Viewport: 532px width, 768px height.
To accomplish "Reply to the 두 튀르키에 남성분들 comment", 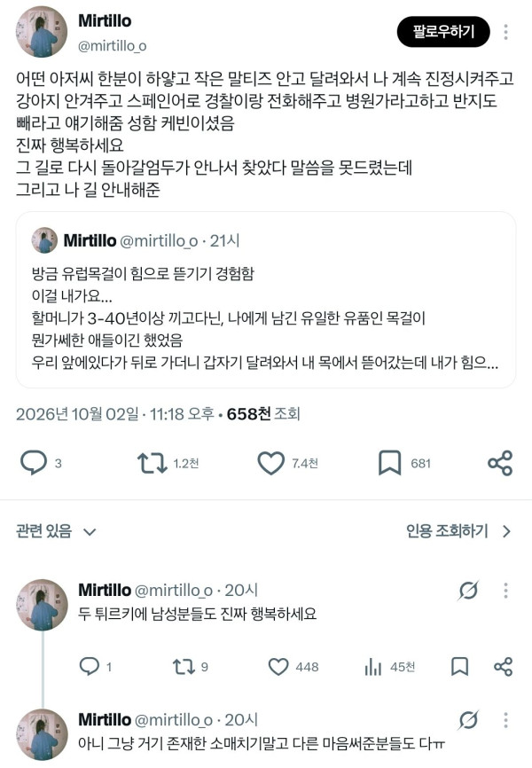I will pos(90,667).
